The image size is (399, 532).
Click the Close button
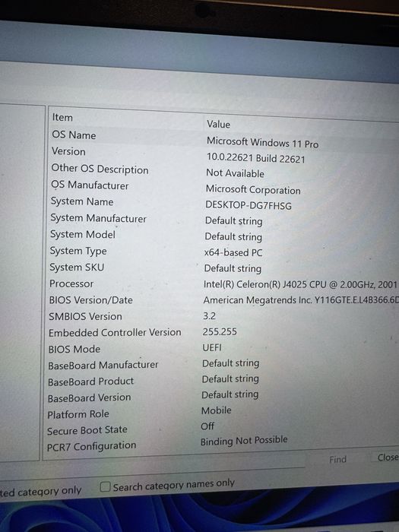tap(388, 458)
